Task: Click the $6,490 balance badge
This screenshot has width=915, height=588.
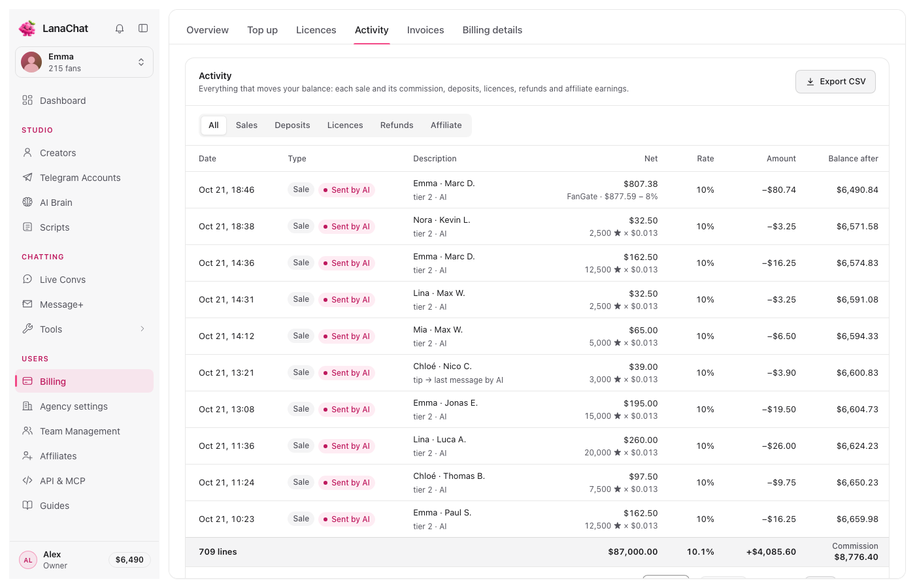Action: pyautogui.click(x=129, y=560)
